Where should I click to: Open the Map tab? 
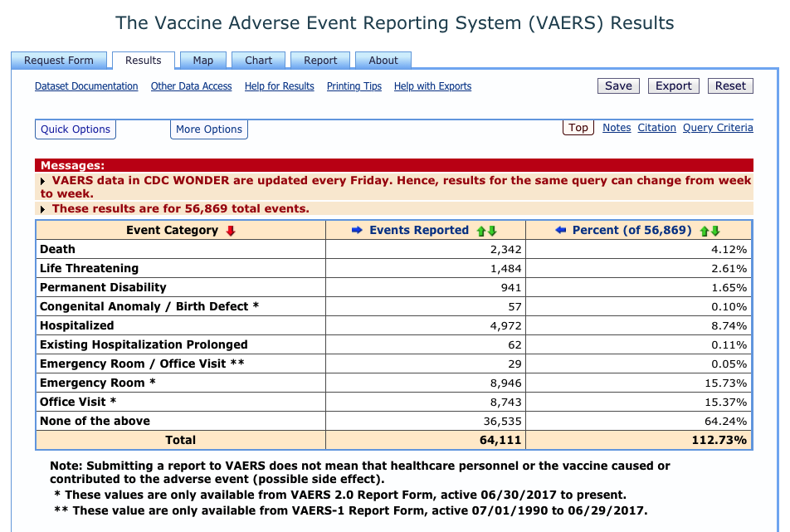(x=203, y=61)
